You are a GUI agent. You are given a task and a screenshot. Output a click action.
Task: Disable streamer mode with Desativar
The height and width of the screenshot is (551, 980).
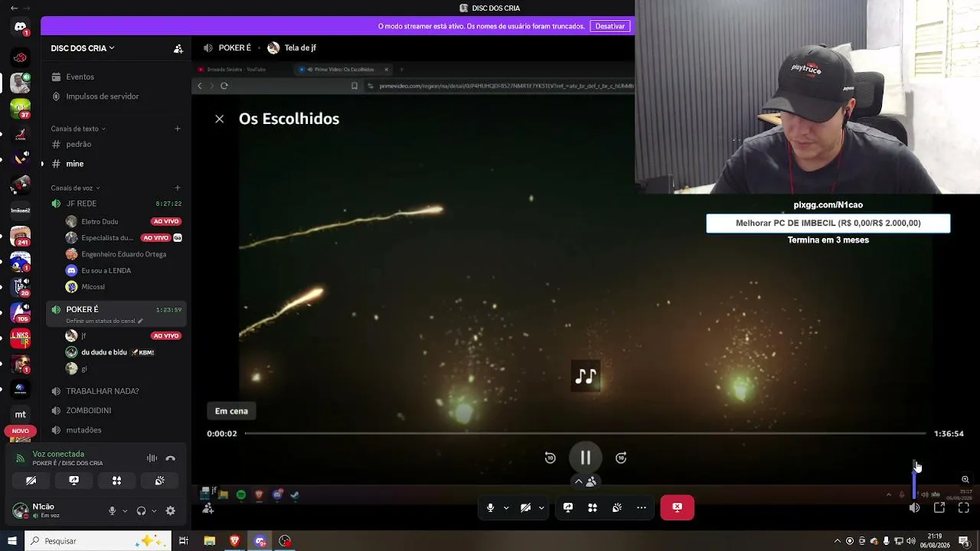[x=610, y=26]
